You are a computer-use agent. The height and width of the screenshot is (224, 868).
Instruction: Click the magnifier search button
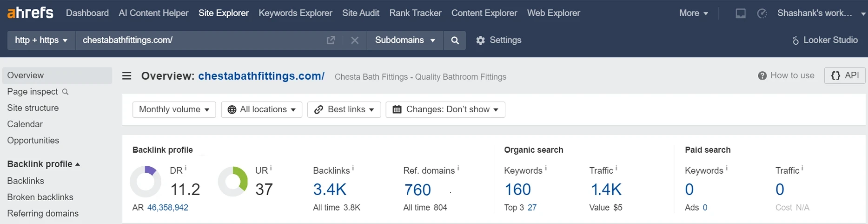[455, 40]
